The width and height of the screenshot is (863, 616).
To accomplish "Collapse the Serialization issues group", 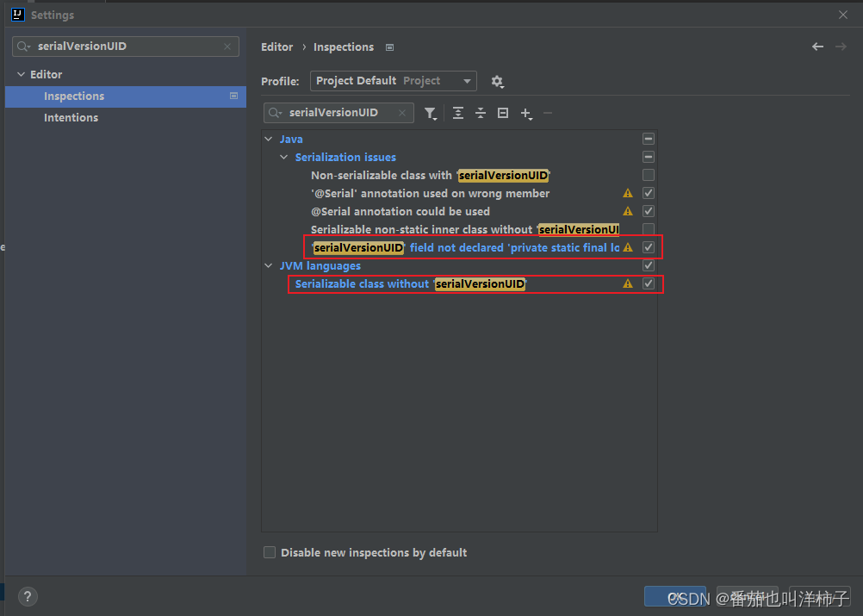I will [x=284, y=158].
